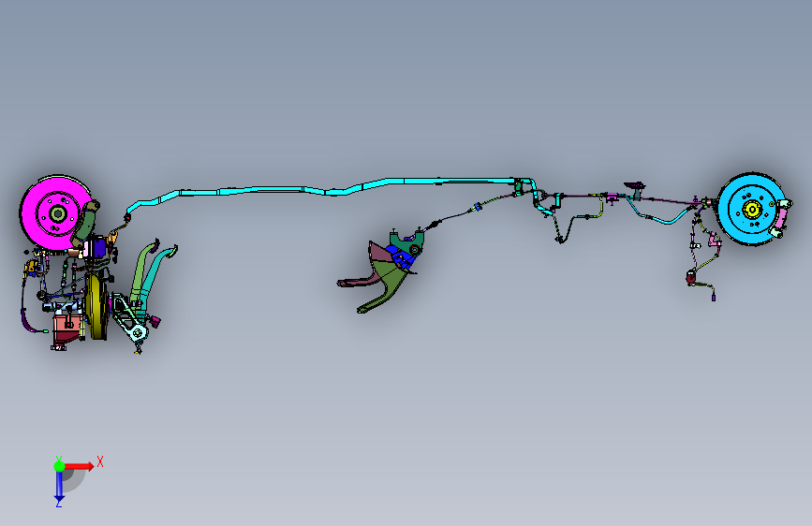Select the pink caliper on cyan disc

(781, 217)
